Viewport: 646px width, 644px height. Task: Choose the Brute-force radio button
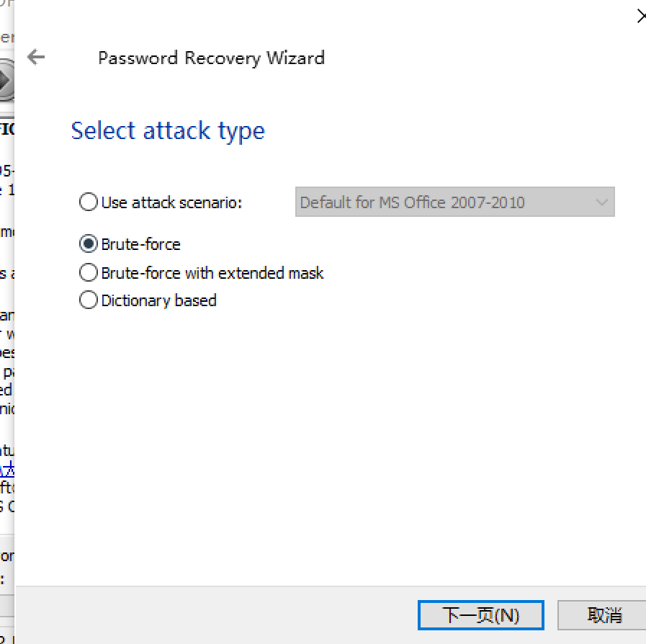(89, 244)
